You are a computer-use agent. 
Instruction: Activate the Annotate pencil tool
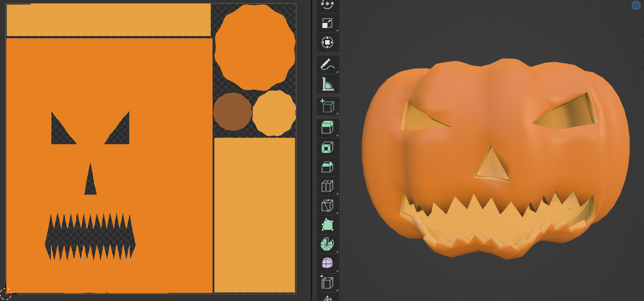point(327,65)
